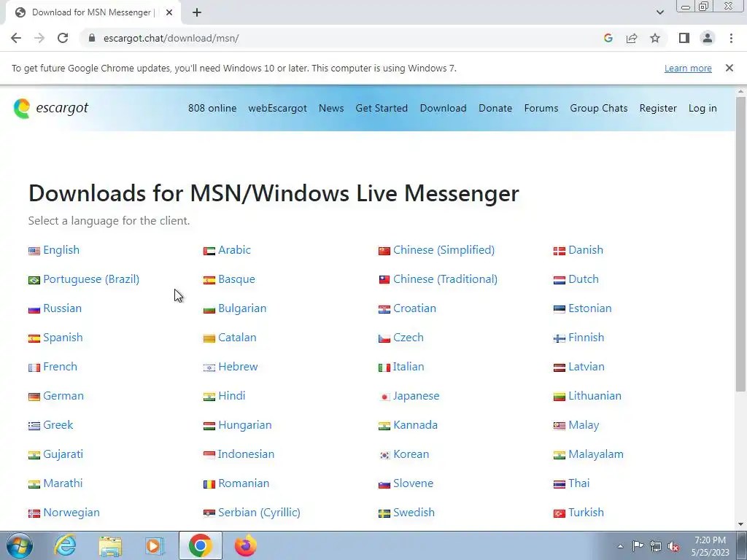747x560 pixels.
Task: Launch Internet Explorer from taskbar
Action: [x=65, y=545]
